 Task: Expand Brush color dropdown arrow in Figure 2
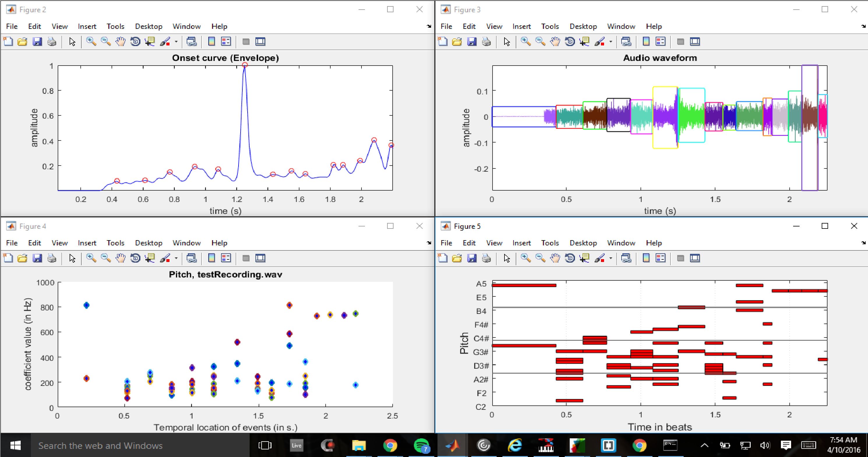tap(176, 42)
